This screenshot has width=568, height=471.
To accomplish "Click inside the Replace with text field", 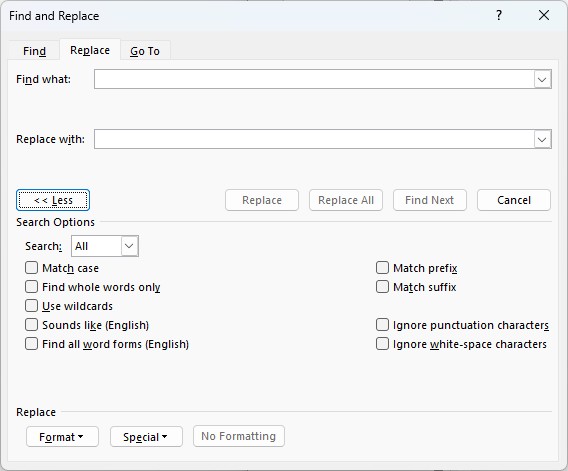I will coord(314,139).
